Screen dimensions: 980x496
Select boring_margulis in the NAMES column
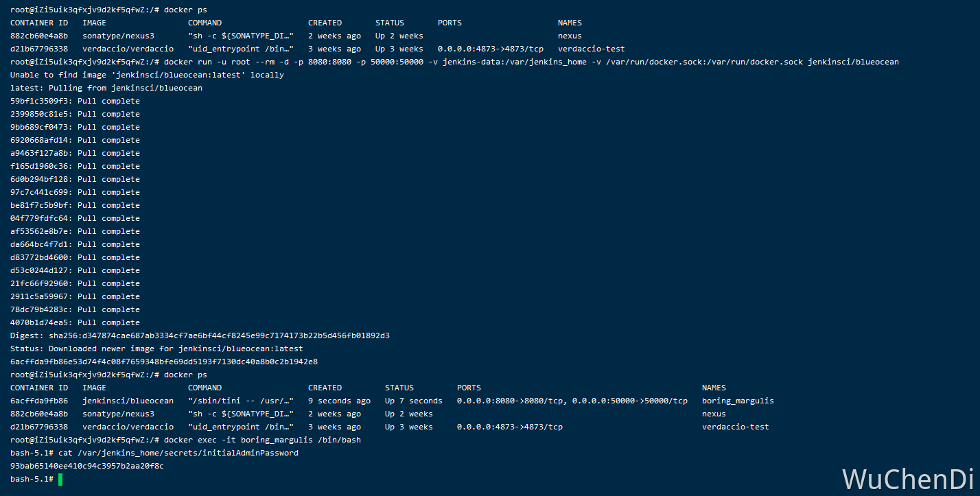coord(738,401)
